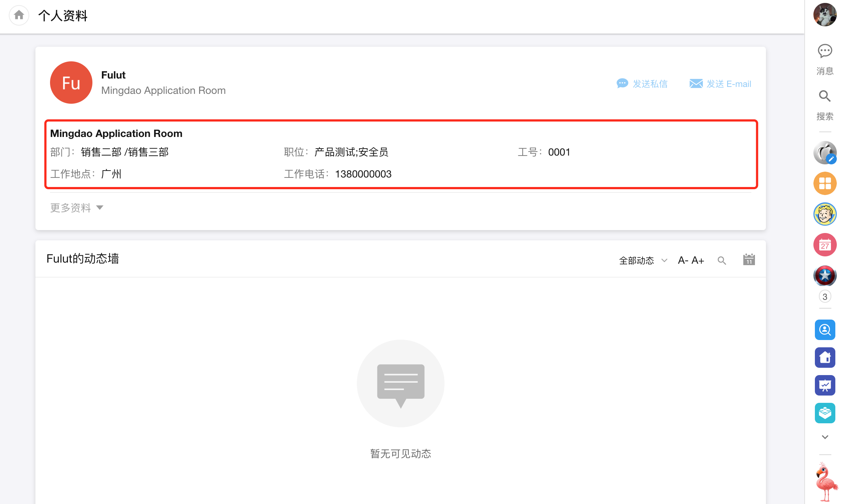Click the 发送私信 message link
This screenshot has width=843, height=504.
(642, 84)
